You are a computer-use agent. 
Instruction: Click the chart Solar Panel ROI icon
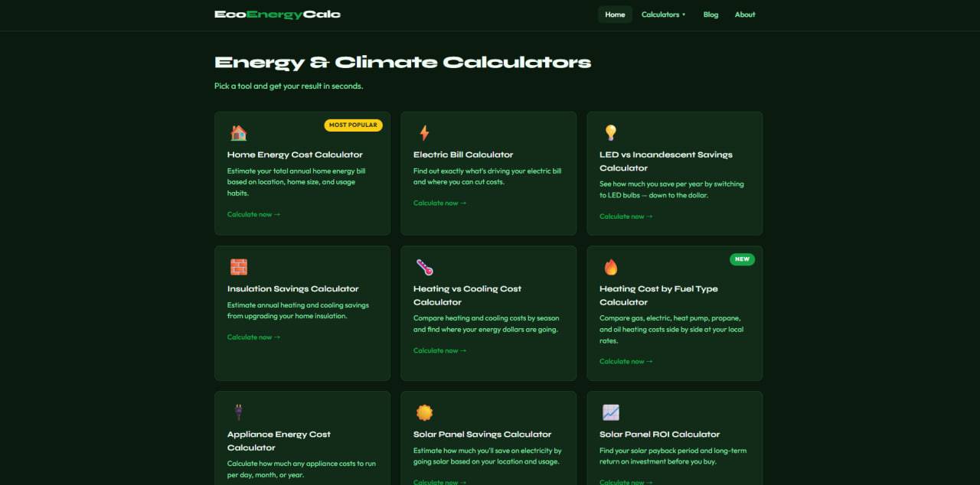(x=610, y=412)
